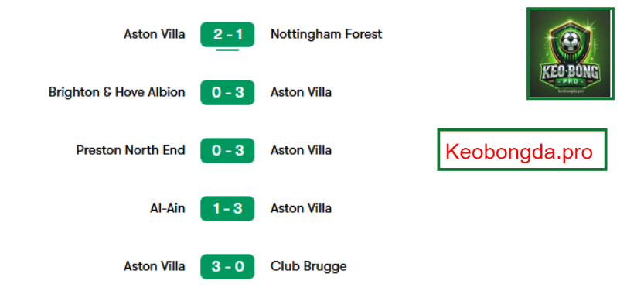644x298 pixels.
Task: Open the 3 - 0 Club Brugge score badge
Action: click(227, 266)
